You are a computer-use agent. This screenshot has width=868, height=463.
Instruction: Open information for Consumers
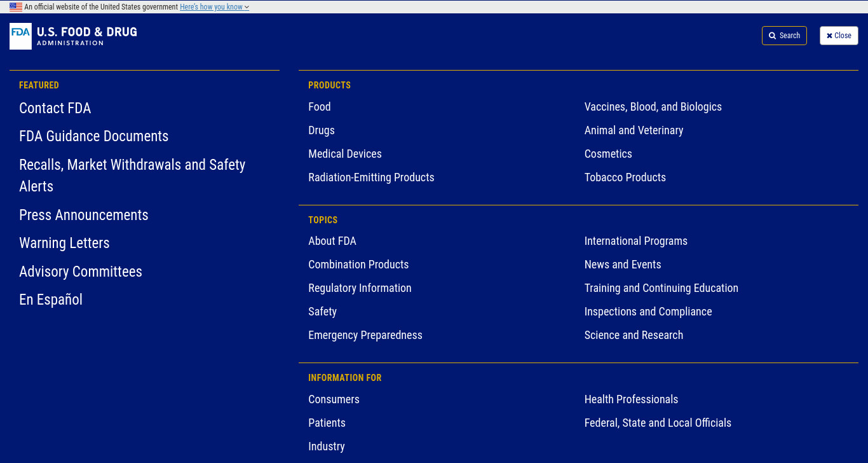point(334,399)
